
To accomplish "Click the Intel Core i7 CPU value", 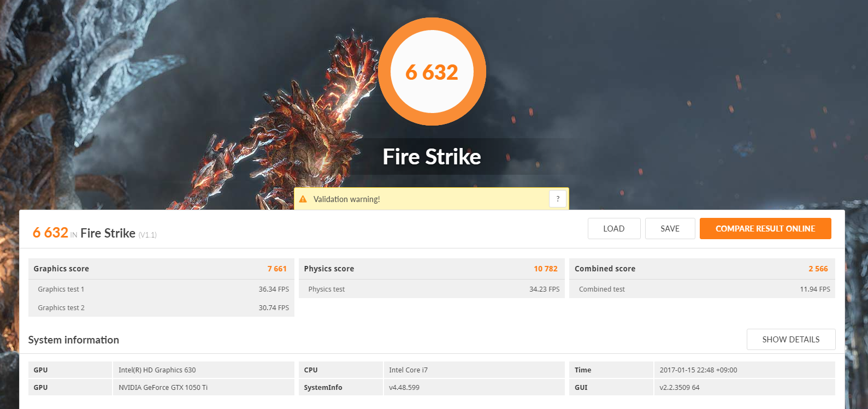I will click(x=408, y=370).
